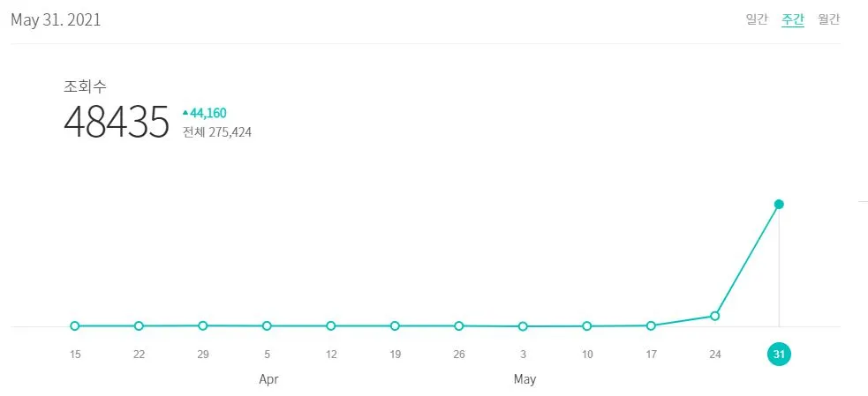Select the data point for April 5
This screenshot has width=868, height=396.
click(267, 325)
